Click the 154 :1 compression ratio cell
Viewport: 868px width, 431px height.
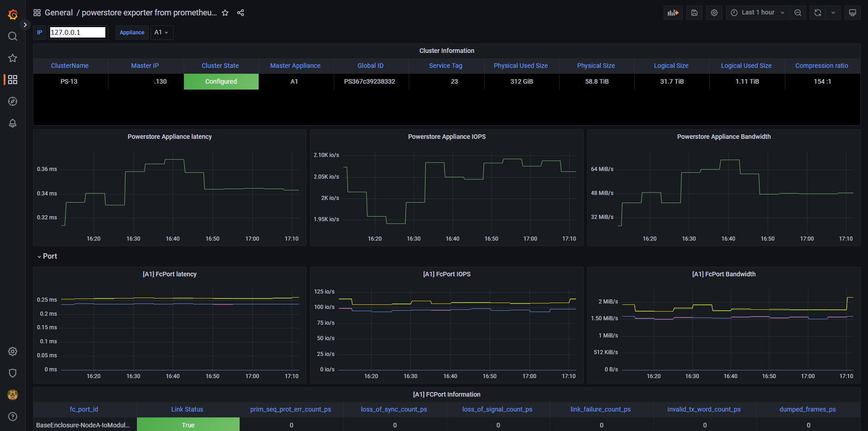pos(822,81)
